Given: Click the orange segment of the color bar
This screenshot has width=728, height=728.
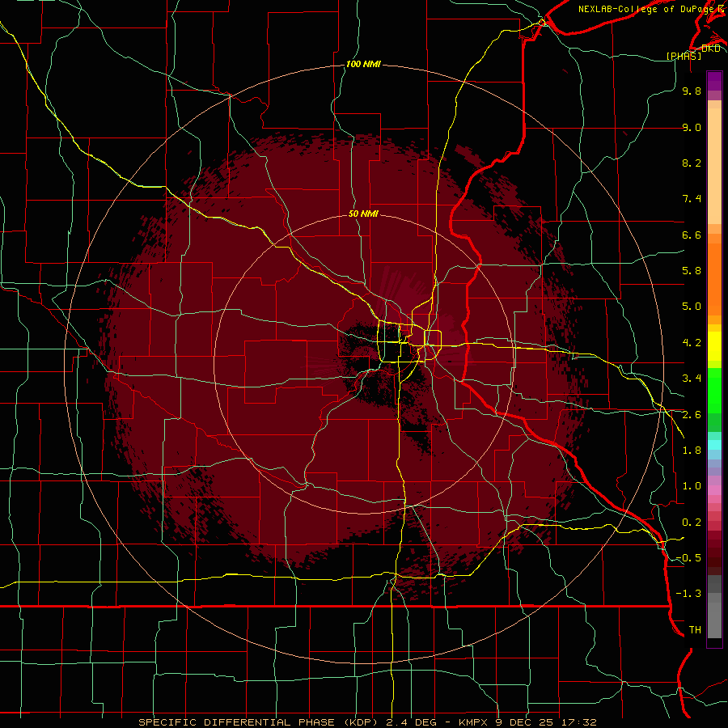Looking at the screenshot, I should point(714,278).
